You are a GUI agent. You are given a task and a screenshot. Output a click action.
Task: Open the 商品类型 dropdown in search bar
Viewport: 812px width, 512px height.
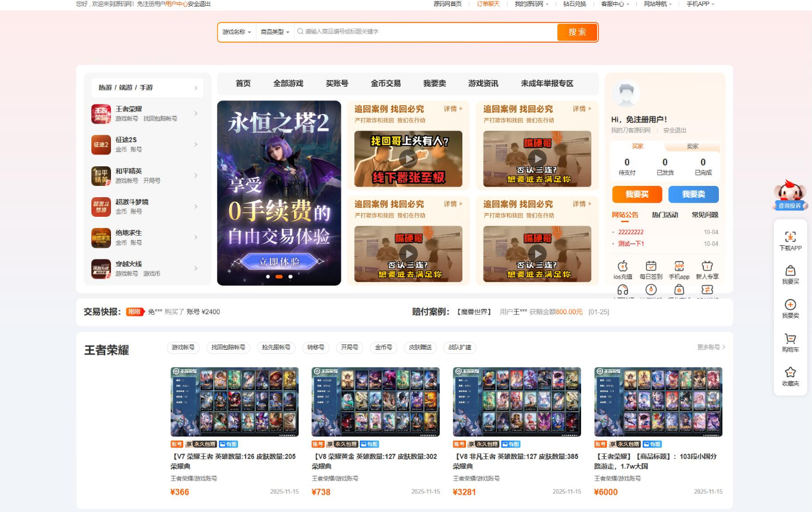click(x=275, y=32)
